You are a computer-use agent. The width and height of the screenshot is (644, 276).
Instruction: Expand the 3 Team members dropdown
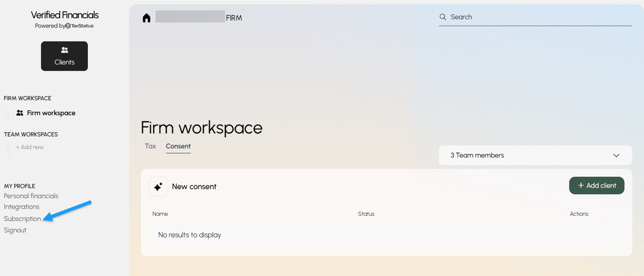(x=535, y=155)
